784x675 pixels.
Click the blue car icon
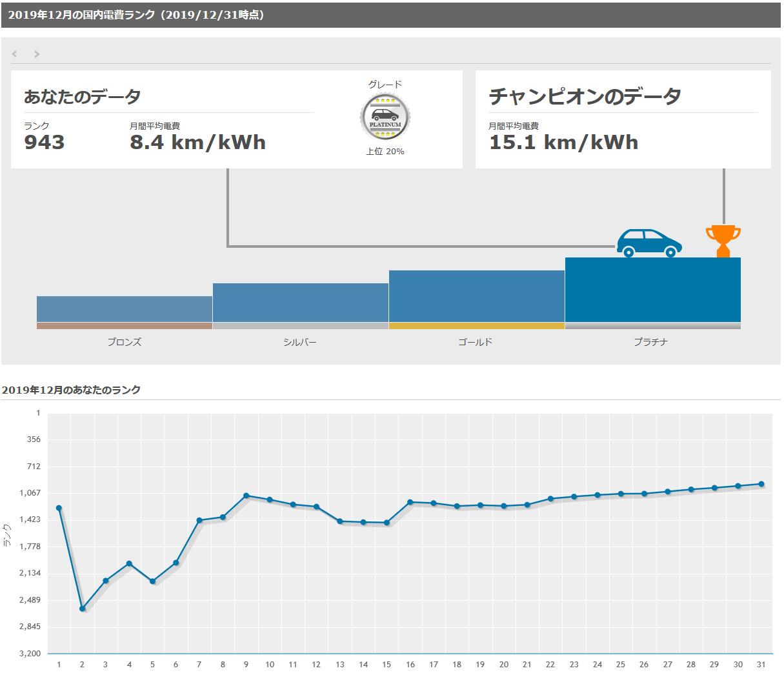click(x=649, y=243)
